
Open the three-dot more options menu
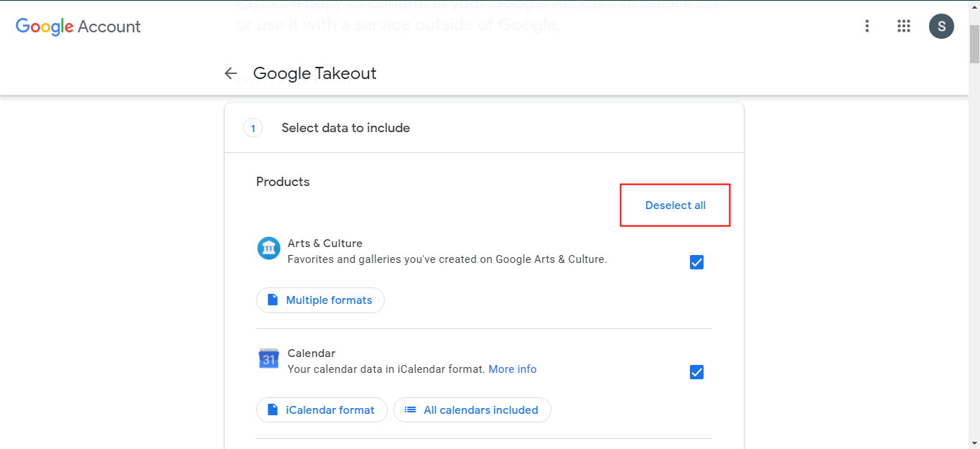pyautogui.click(x=867, y=27)
